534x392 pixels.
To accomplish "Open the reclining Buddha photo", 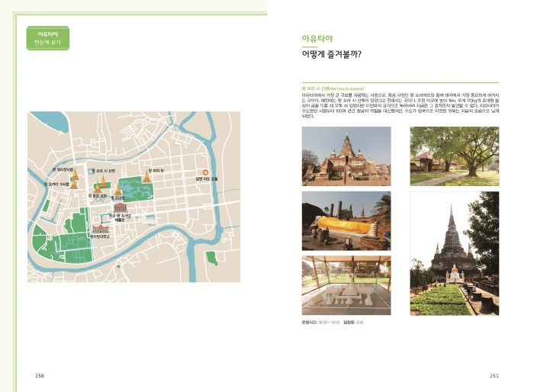I will [346, 220].
